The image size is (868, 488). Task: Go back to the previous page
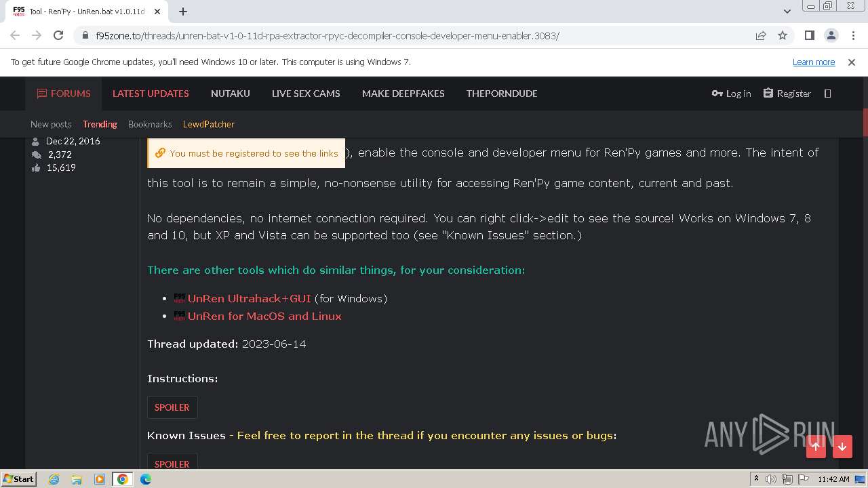tap(15, 35)
